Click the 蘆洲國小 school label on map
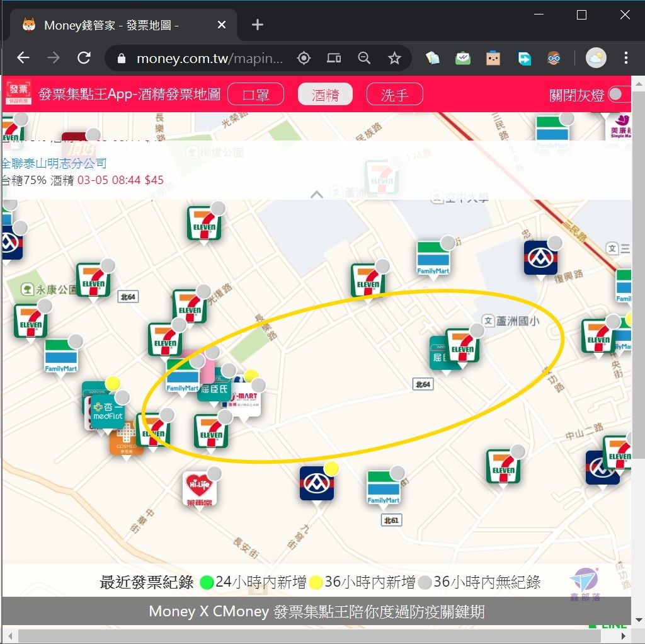 (x=511, y=321)
